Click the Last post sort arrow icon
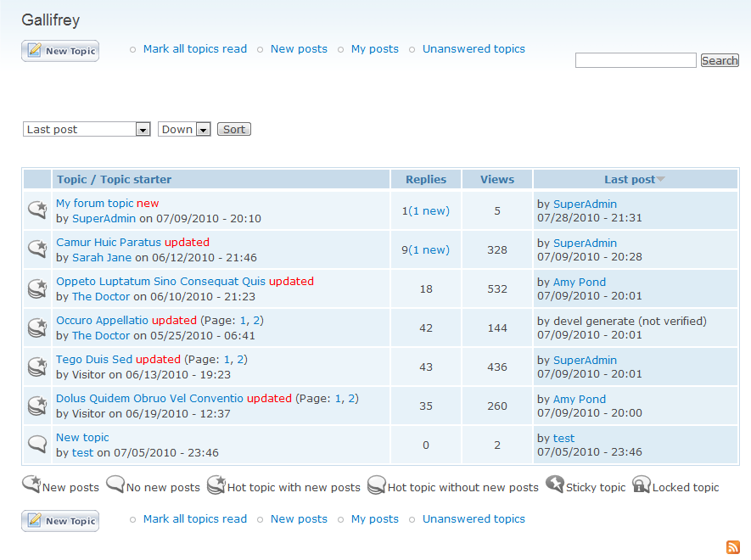Image resolution: width=751 pixels, height=560 pixels. pyautogui.click(x=661, y=179)
